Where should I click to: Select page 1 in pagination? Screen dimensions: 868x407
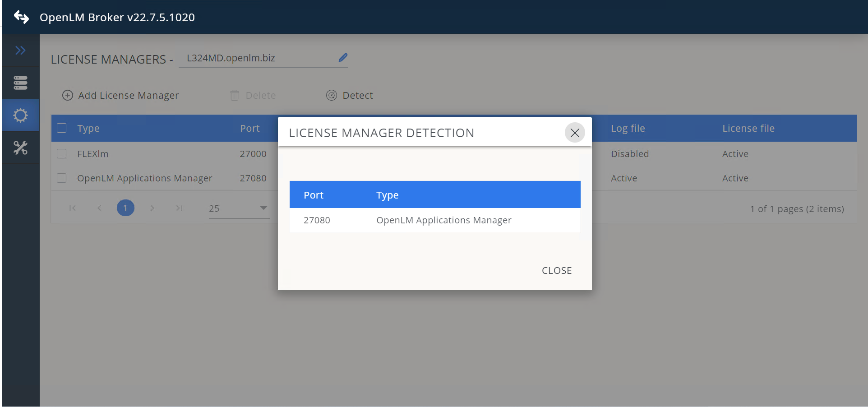point(125,208)
